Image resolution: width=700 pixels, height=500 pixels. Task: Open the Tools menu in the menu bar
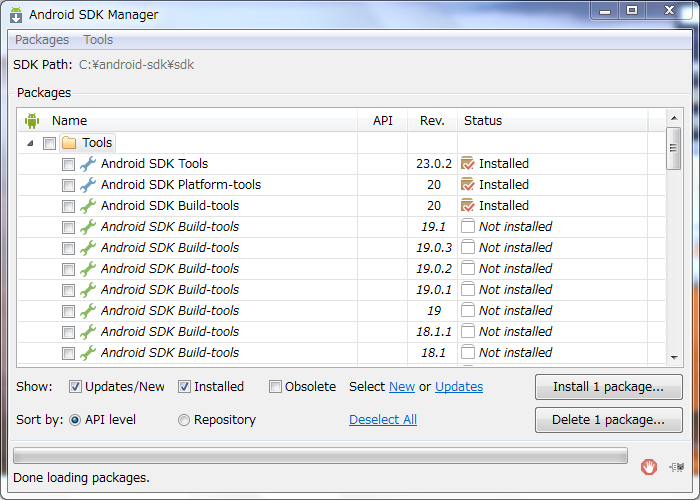[98, 40]
